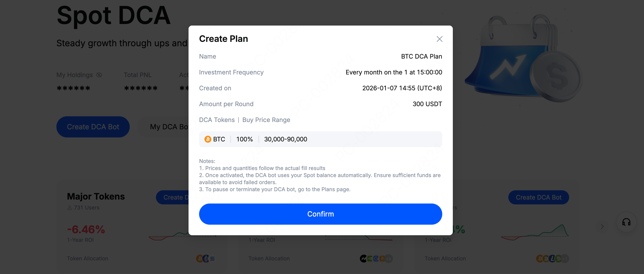
Task: Click Major Tokens token allocation icons
Action: point(205,259)
